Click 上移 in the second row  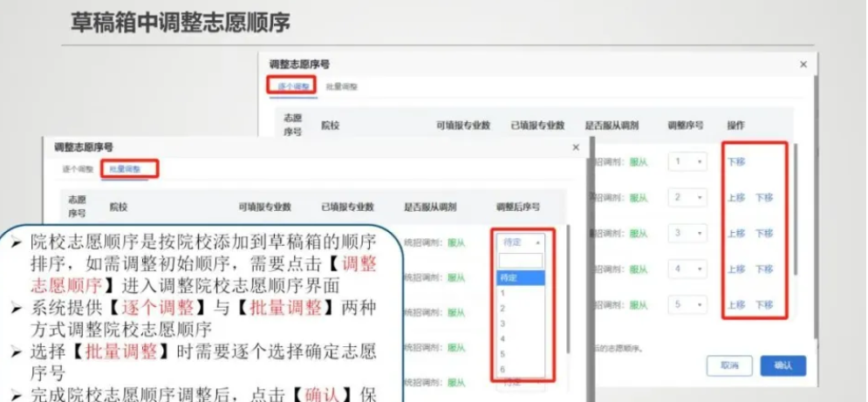point(736,198)
